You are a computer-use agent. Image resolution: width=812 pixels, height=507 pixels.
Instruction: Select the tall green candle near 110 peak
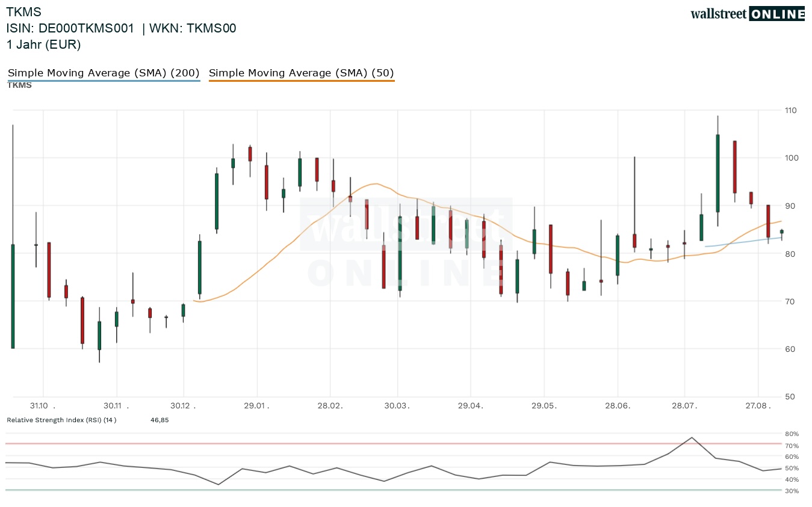(x=717, y=173)
